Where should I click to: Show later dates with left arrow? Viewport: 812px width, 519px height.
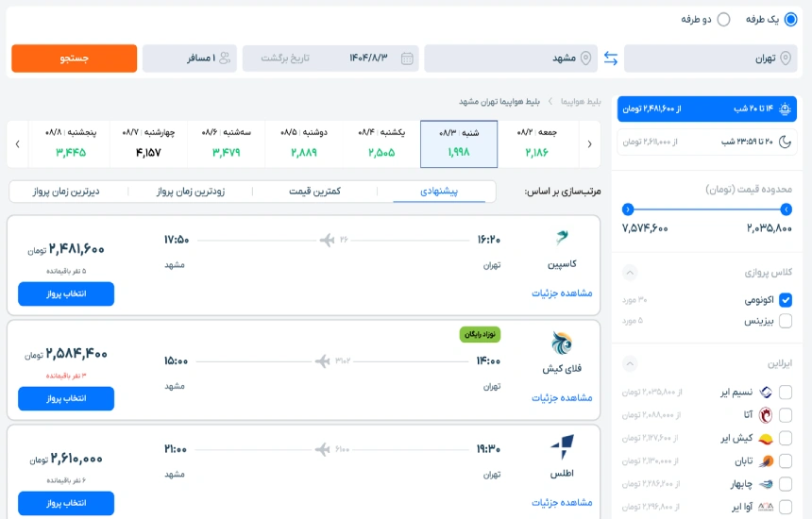pos(18,143)
